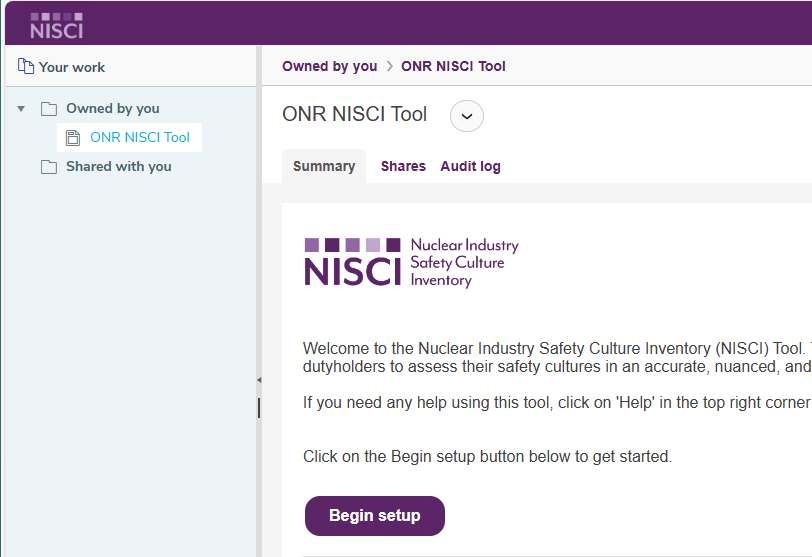The height and width of the screenshot is (557, 812).
Task: Open ONR NISCI Tool in sidebar
Action: point(140,137)
